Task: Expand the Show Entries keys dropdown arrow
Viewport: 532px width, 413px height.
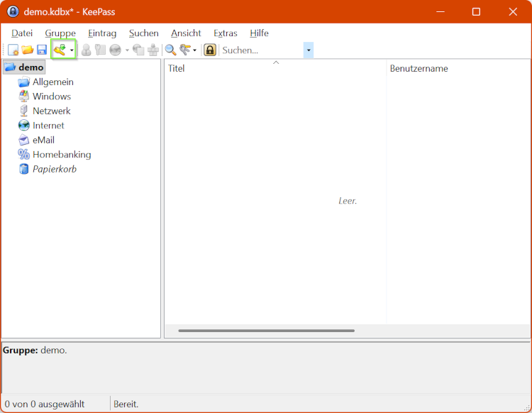Action: coord(194,50)
